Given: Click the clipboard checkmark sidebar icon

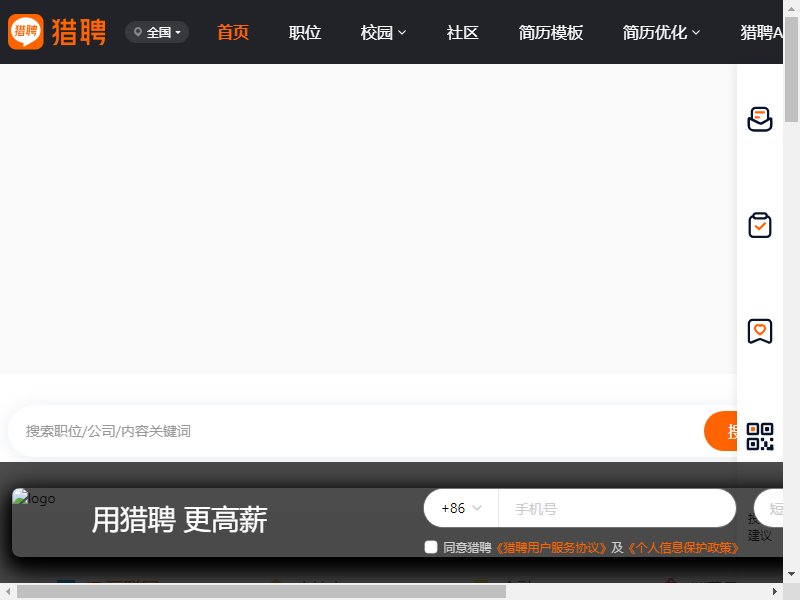Looking at the screenshot, I should pos(760,225).
